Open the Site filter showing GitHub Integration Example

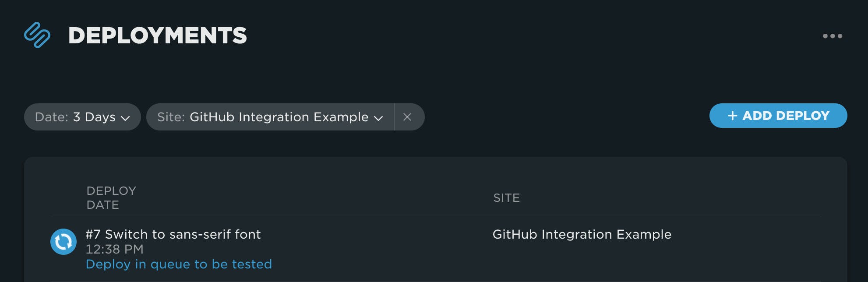click(x=279, y=117)
